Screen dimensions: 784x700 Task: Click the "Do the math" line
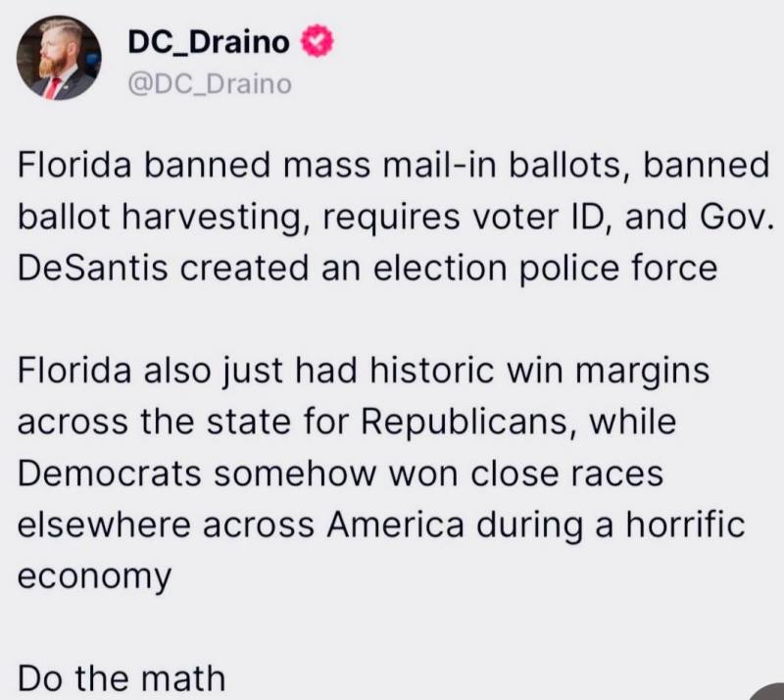click(x=121, y=677)
